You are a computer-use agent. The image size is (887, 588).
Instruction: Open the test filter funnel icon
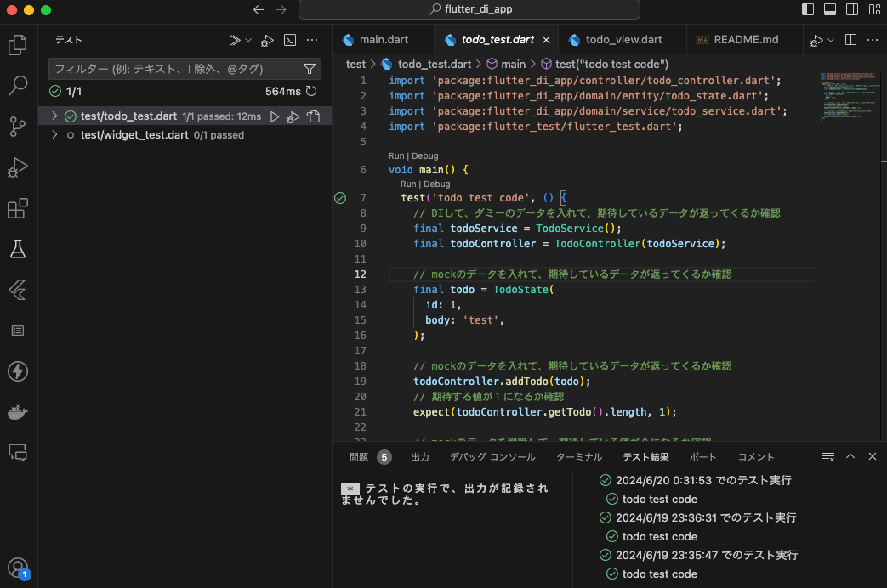coord(310,69)
